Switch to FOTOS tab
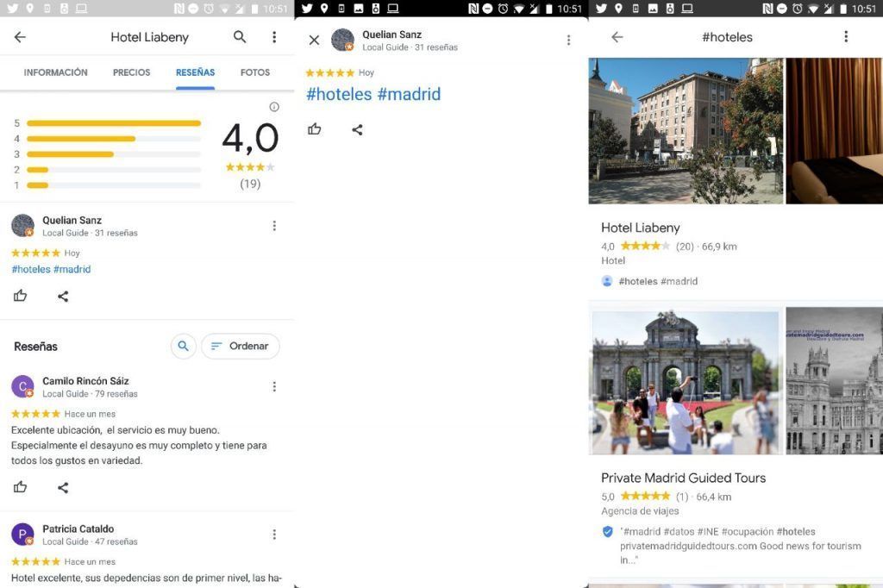 255,72
